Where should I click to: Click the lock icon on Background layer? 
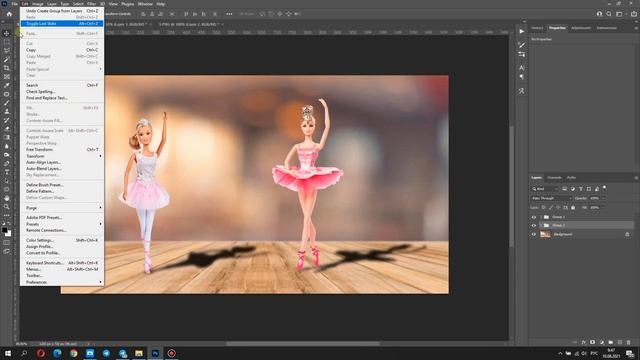pyautogui.click(x=627, y=234)
